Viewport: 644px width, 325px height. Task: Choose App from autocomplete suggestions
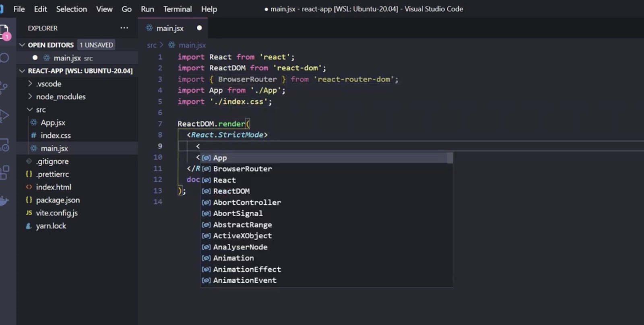point(326,158)
